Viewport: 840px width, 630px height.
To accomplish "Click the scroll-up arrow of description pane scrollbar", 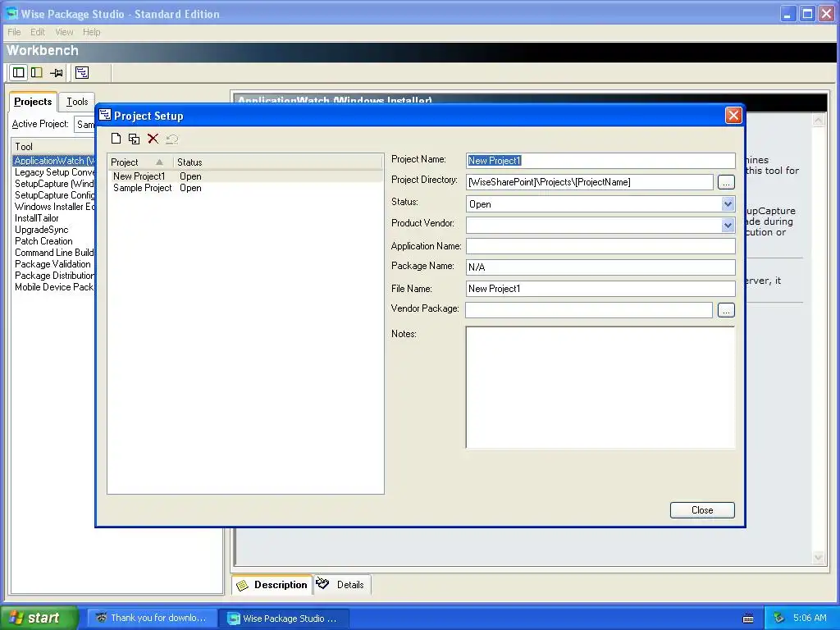I will (x=818, y=121).
